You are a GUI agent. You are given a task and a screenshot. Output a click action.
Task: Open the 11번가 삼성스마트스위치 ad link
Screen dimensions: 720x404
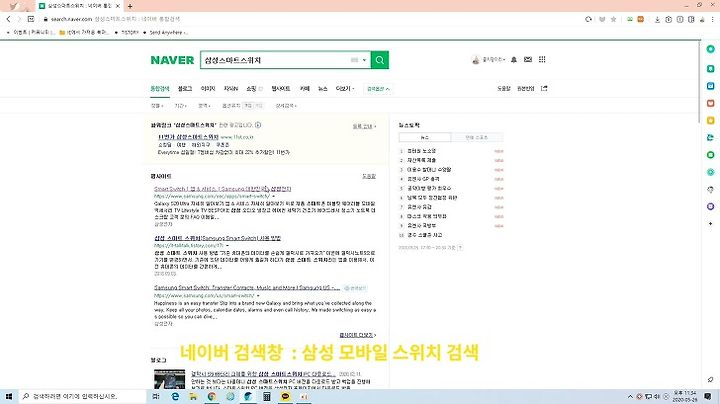(x=188, y=137)
